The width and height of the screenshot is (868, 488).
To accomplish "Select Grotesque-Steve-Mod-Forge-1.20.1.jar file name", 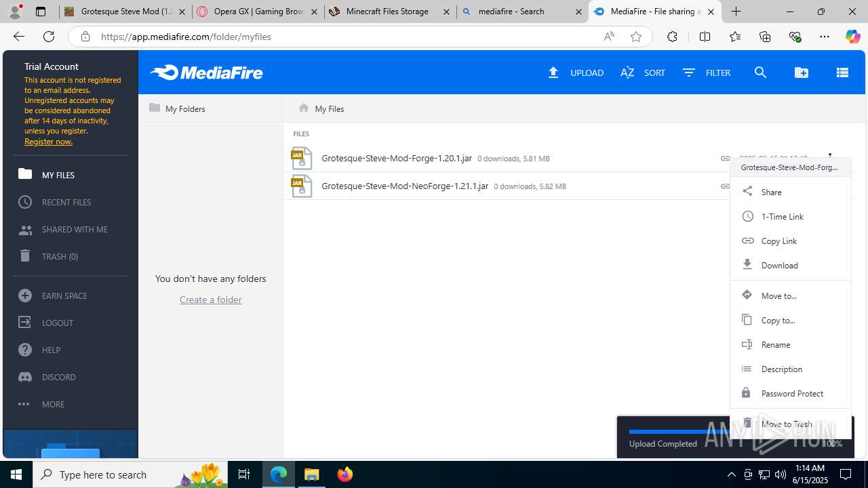I will click(x=397, y=158).
